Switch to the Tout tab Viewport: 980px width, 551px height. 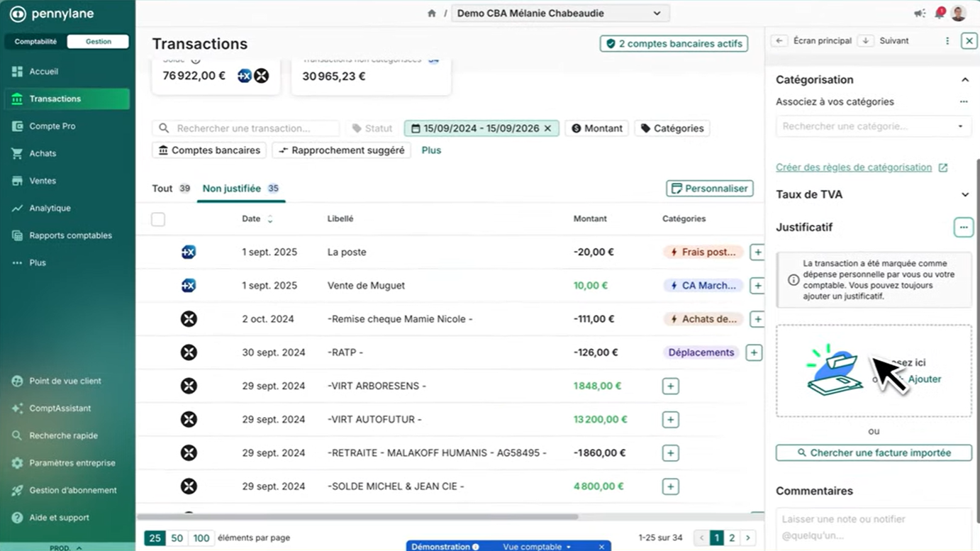162,189
